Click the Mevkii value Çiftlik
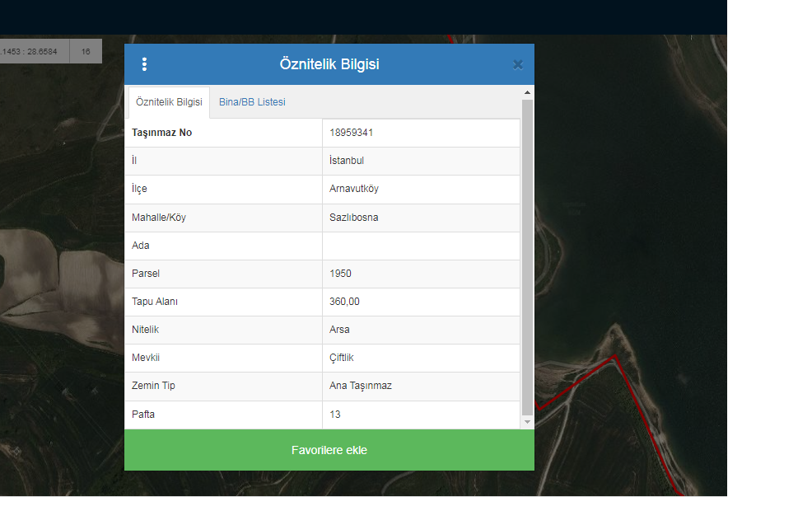Viewport: 812px width, 525px height. [x=342, y=358]
